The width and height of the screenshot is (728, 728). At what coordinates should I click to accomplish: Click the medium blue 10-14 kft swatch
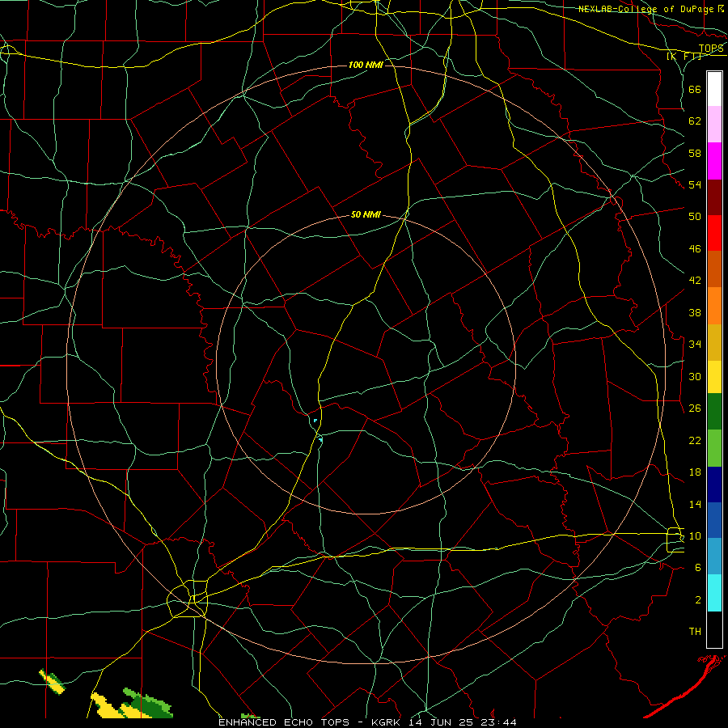[x=714, y=520]
